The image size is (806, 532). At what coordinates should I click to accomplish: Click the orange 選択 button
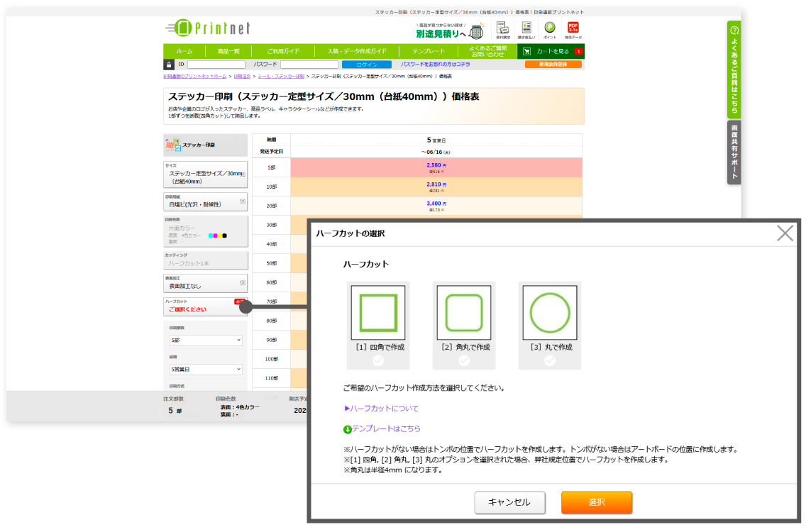coord(596,503)
